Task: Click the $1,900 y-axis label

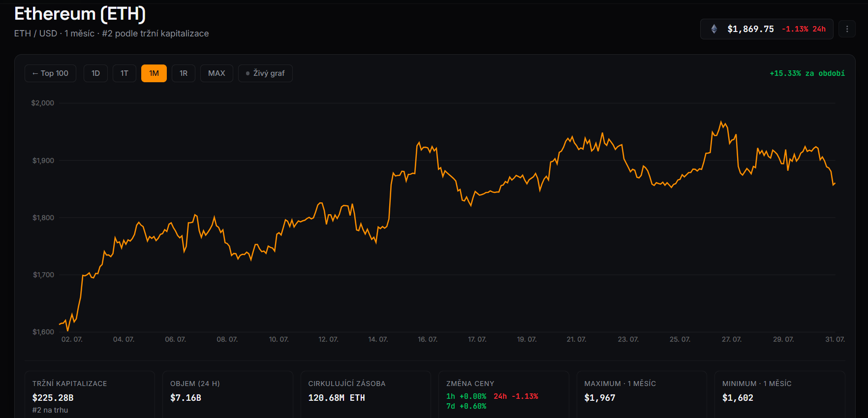Action: click(x=43, y=161)
